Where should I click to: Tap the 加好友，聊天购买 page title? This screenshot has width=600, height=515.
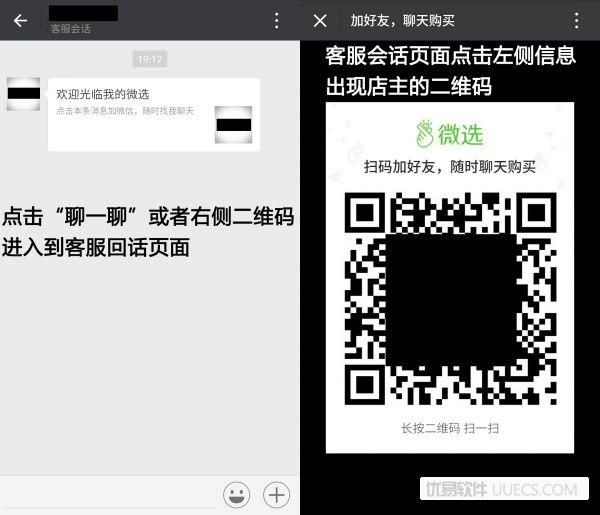coord(403,21)
